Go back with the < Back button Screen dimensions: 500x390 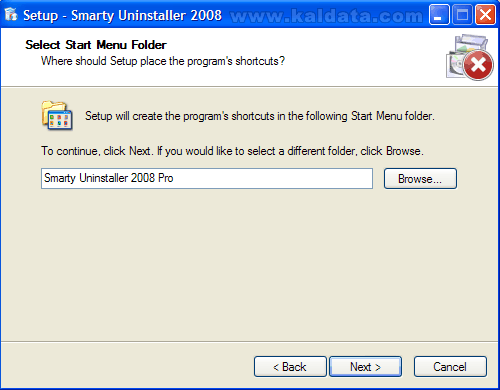[290, 367]
